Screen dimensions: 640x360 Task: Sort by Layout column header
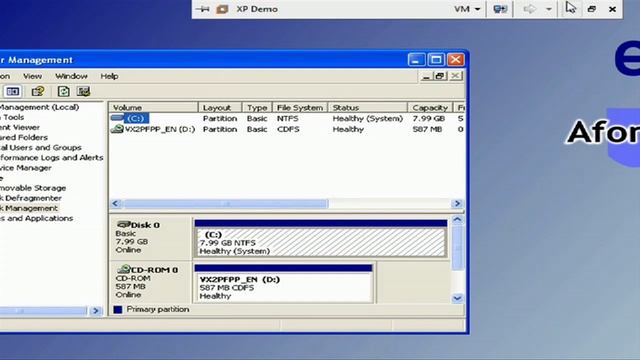pyautogui.click(x=220, y=108)
